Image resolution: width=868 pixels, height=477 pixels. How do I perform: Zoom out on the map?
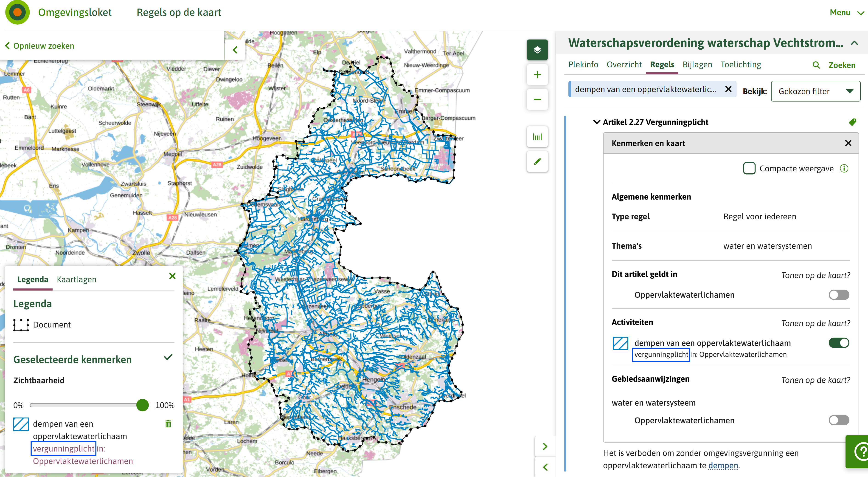pos(537,99)
